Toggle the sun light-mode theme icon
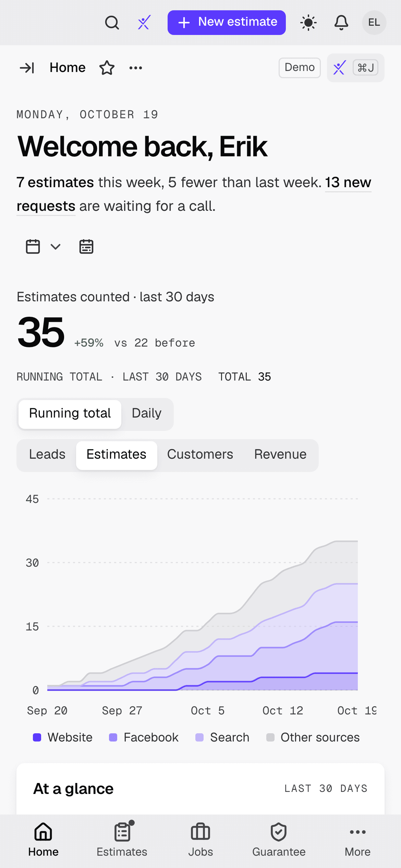The image size is (401, 868). click(308, 23)
